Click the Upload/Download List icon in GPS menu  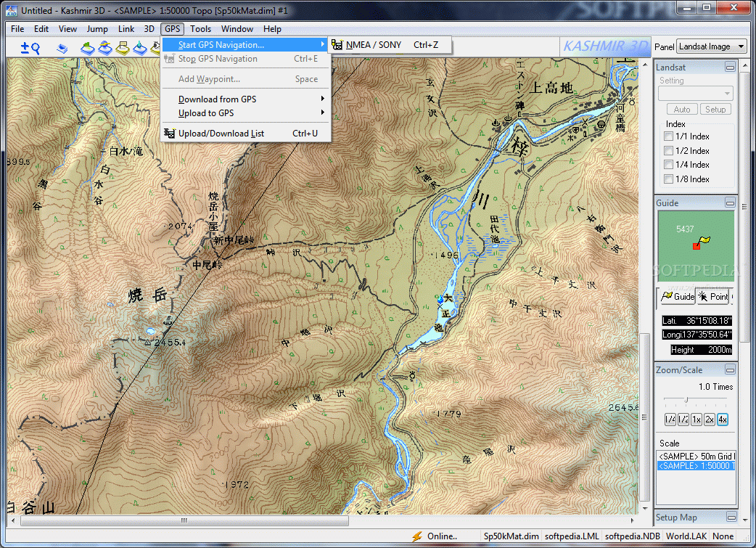(x=169, y=133)
